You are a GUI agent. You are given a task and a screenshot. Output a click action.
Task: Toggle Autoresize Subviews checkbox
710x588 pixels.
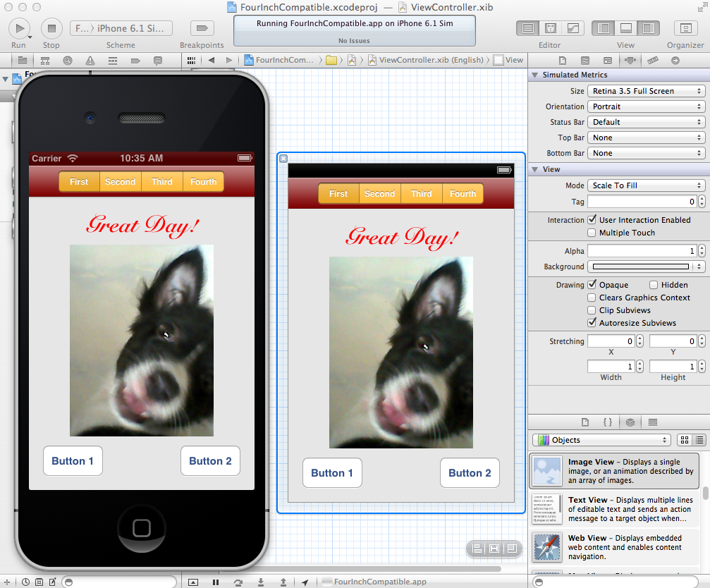[592, 322]
